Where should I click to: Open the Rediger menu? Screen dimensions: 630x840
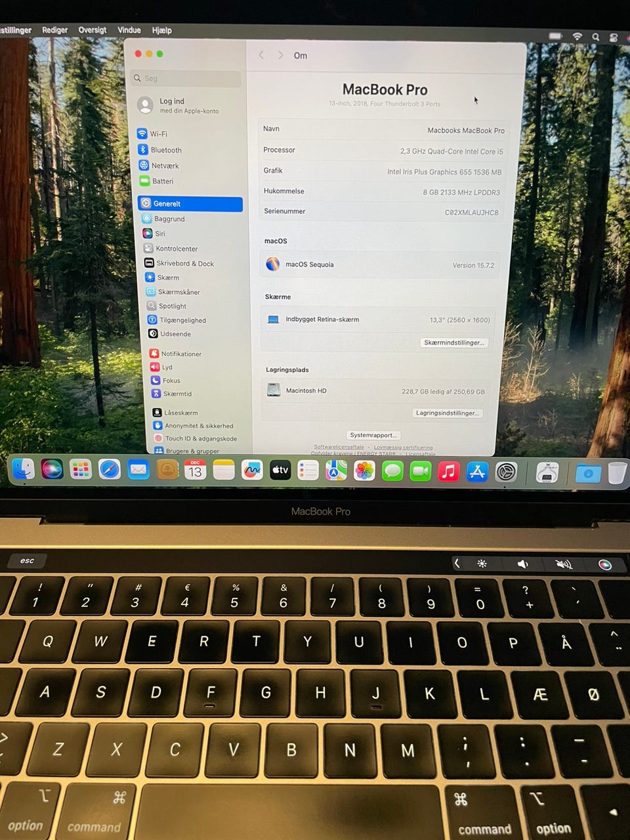pyautogui.click(x=54, y=30)
